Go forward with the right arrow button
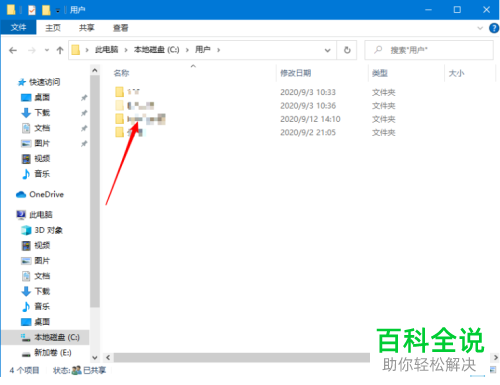The image size is (500, 385). [32, 50]
